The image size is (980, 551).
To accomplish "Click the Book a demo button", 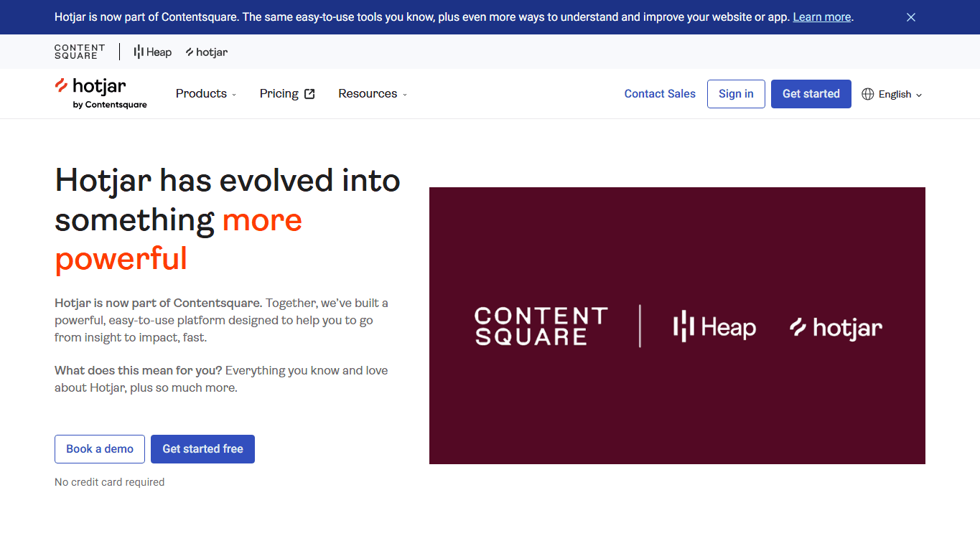I will (100, 449).
